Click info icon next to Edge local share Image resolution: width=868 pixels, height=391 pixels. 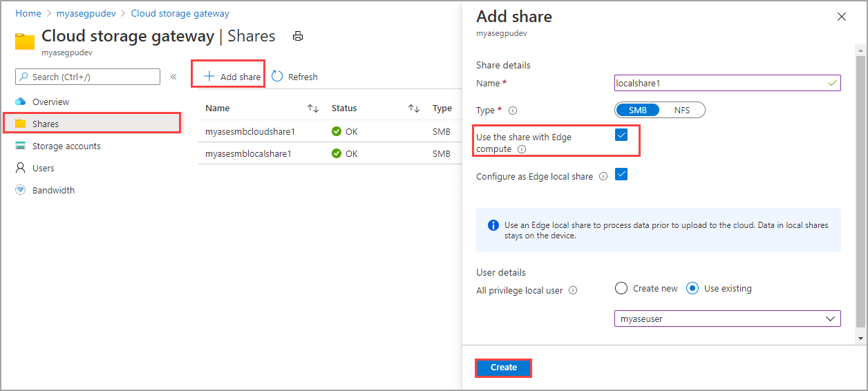[603, 176]
